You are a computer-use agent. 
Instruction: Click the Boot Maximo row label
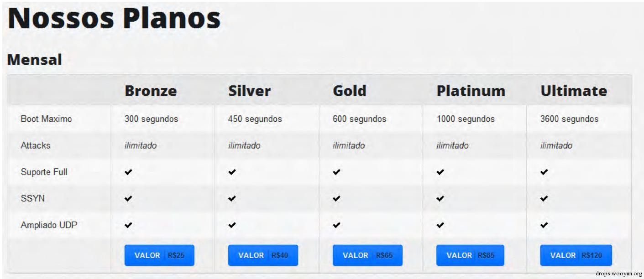tap(46, 119)
